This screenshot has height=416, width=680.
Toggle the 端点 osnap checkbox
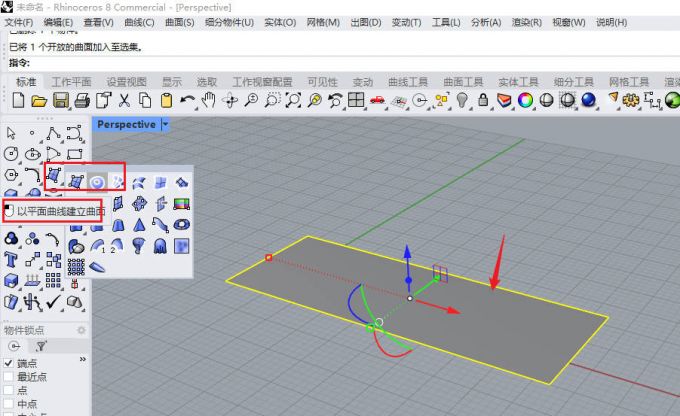click(8, 363)
